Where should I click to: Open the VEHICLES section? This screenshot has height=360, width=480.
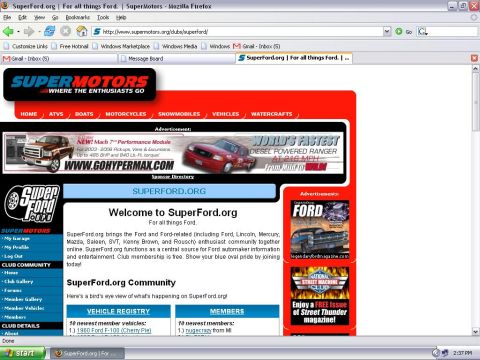(x=226, y=114)
